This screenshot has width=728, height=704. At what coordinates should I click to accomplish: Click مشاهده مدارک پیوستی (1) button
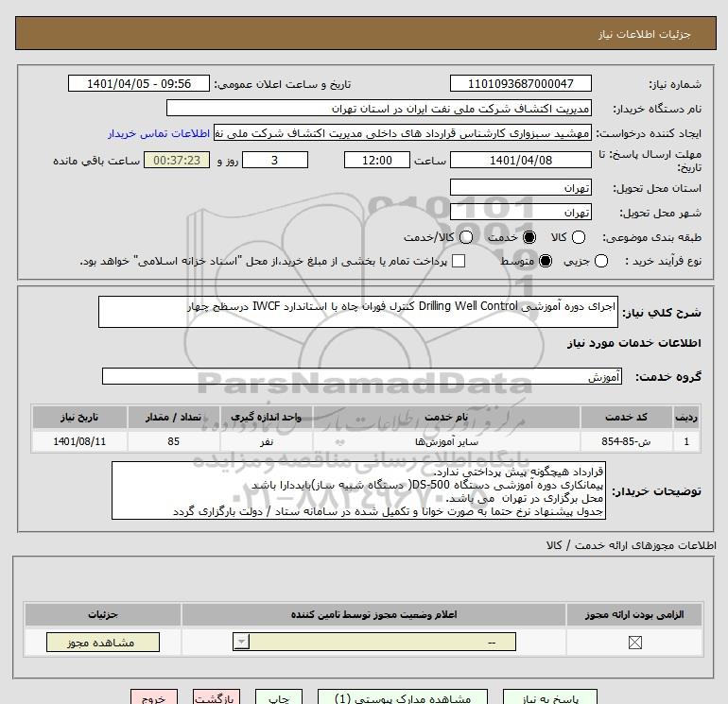403,697
